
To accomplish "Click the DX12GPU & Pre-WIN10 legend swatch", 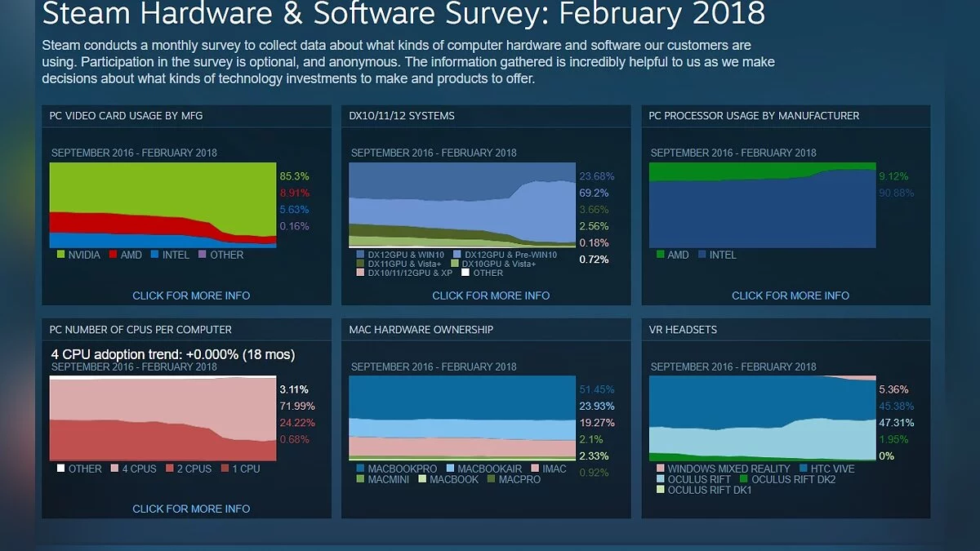I will point(457,254).
